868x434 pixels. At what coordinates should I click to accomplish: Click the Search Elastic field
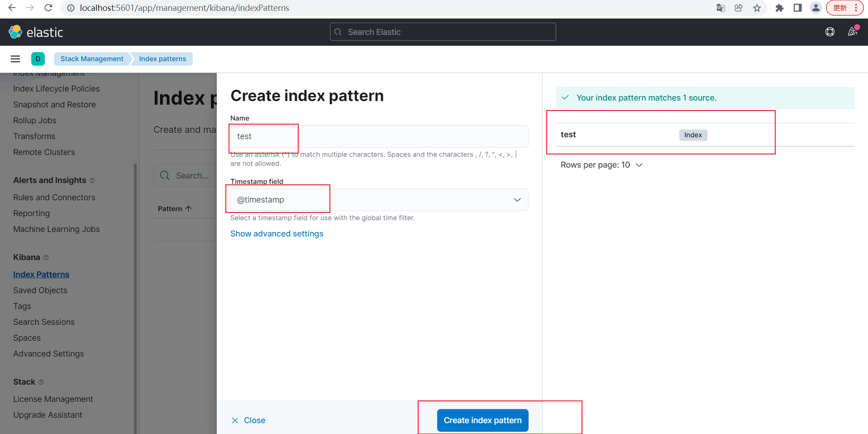(x=443, y=32)
